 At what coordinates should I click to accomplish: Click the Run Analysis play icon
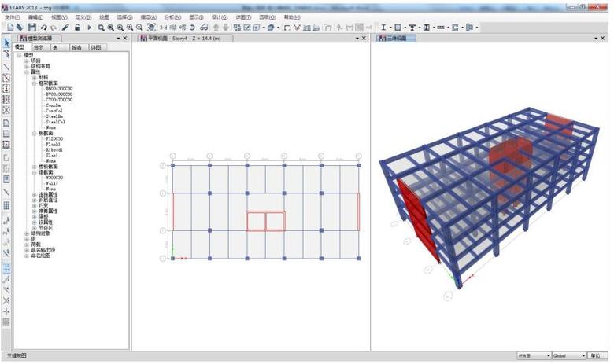click(89, 28)
